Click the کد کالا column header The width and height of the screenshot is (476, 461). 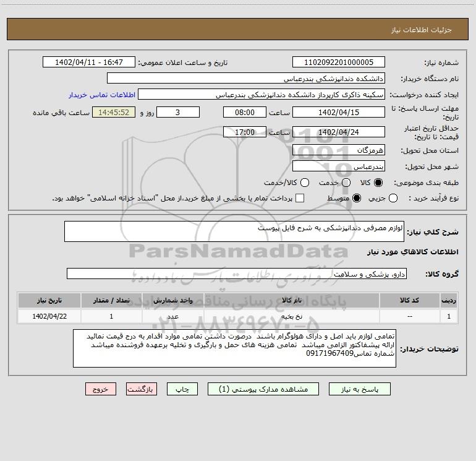point(409,301)
